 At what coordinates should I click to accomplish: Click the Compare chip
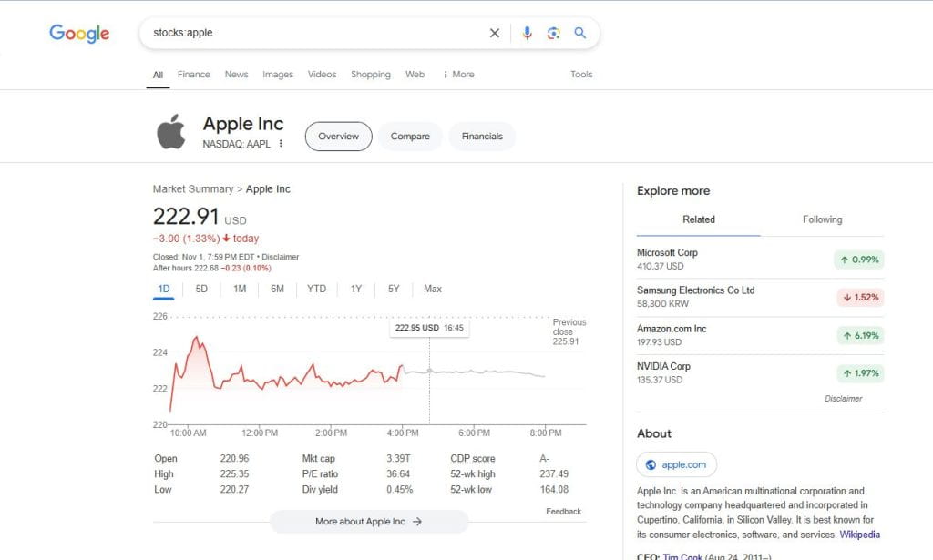[410, 137]
